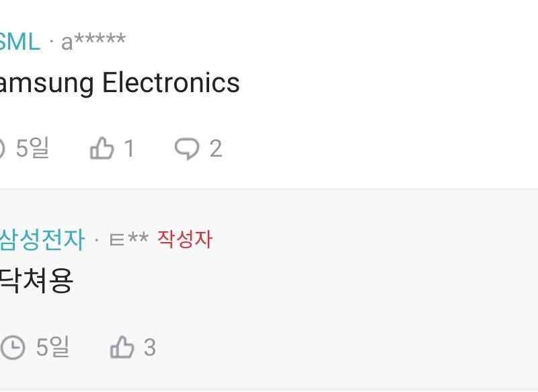Click clock icon under Samsung Electronics comment

pyautogui.click(x=2, y=148)
